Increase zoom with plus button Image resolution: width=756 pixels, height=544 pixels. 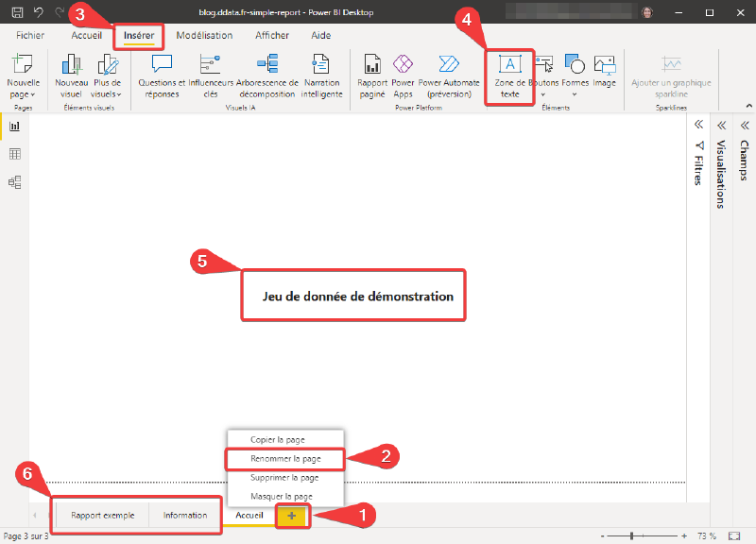coord(684,535)
